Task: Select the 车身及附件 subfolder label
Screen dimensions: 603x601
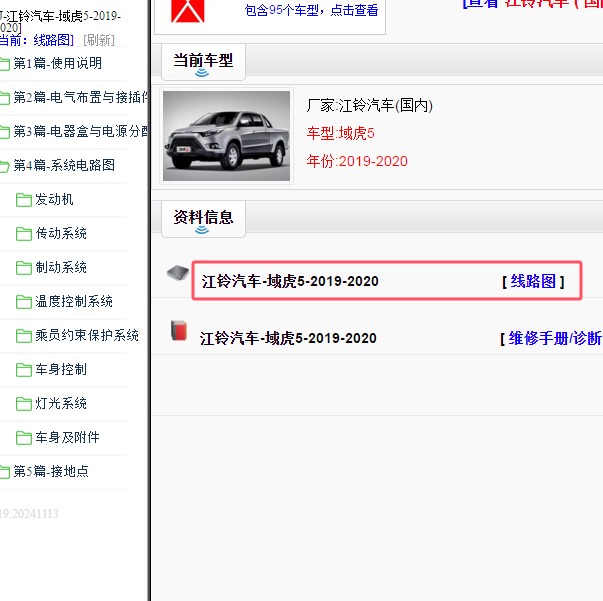Action: point(67,437)
